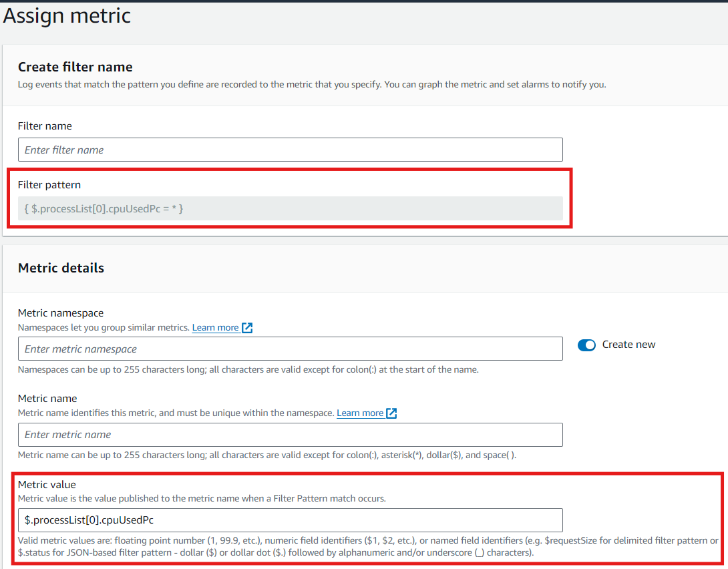Click external link icon beside namespace Learn more
Image resolution: width=728 pixels, height=569 pixels.
click(x=248, y=328)
